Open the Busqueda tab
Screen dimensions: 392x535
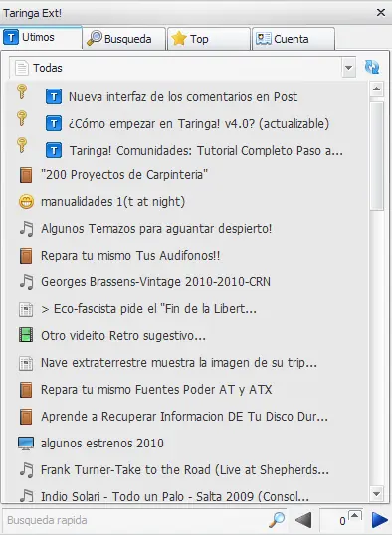point(124,38)
